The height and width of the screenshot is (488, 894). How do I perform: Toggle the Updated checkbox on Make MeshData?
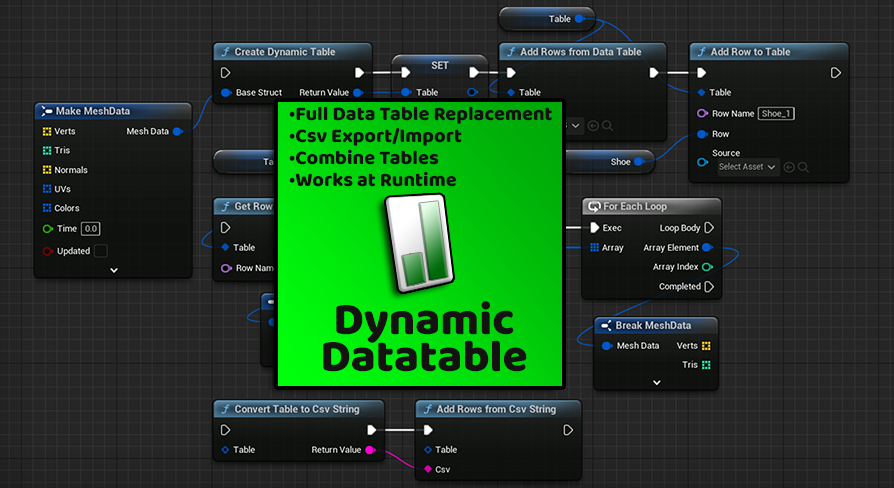(100, 251)
